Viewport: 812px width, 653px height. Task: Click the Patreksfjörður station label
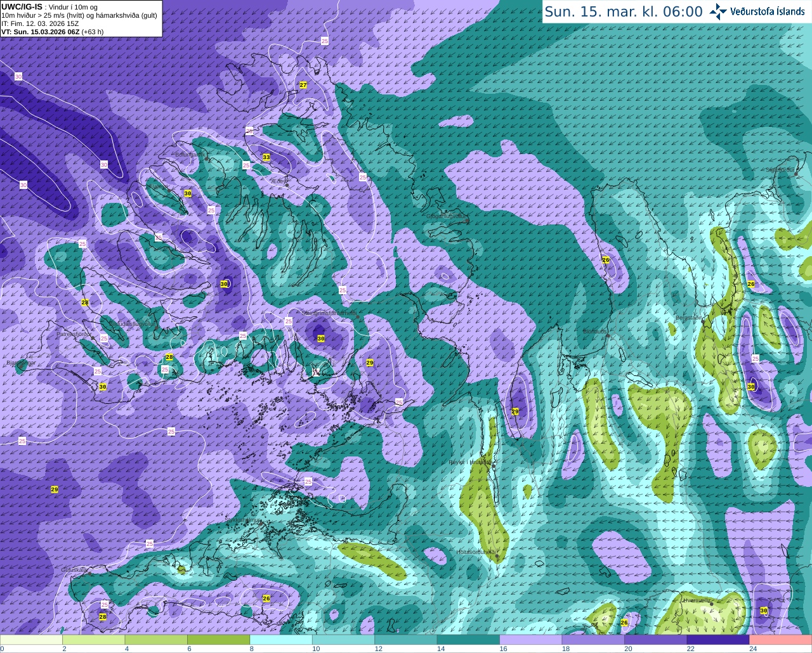tap(74, 333)
